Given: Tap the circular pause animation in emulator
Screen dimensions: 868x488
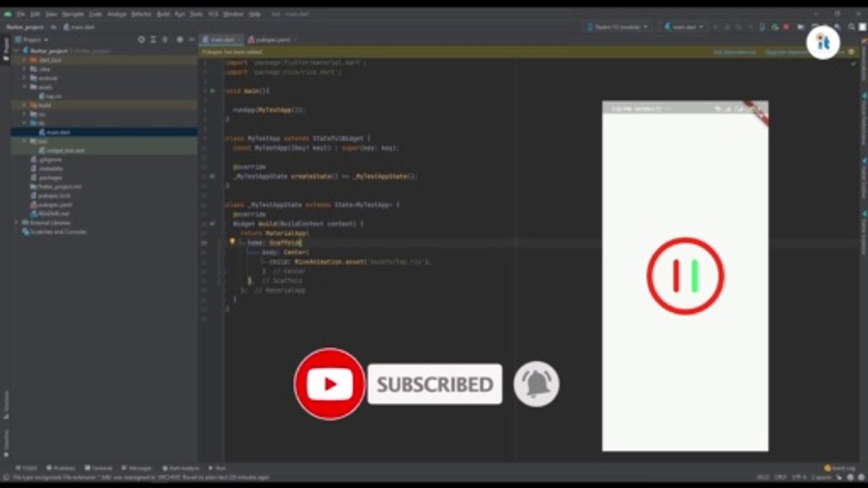Looking at the screenshot, I should (685, 276).
